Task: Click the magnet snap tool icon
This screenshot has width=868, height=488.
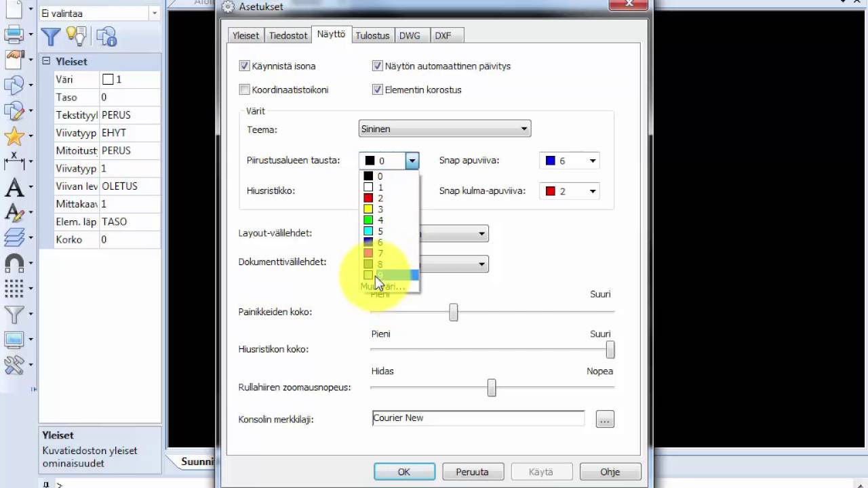Action: coord(14,263)
